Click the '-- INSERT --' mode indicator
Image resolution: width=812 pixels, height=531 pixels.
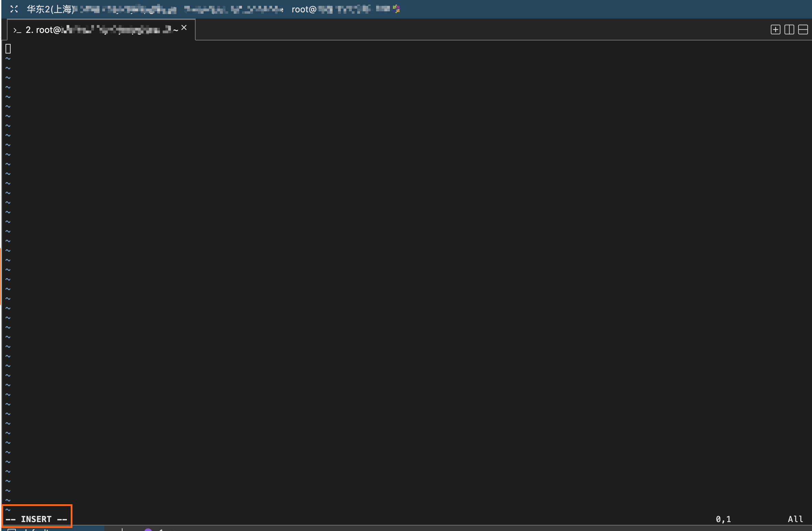coord(36,519)
